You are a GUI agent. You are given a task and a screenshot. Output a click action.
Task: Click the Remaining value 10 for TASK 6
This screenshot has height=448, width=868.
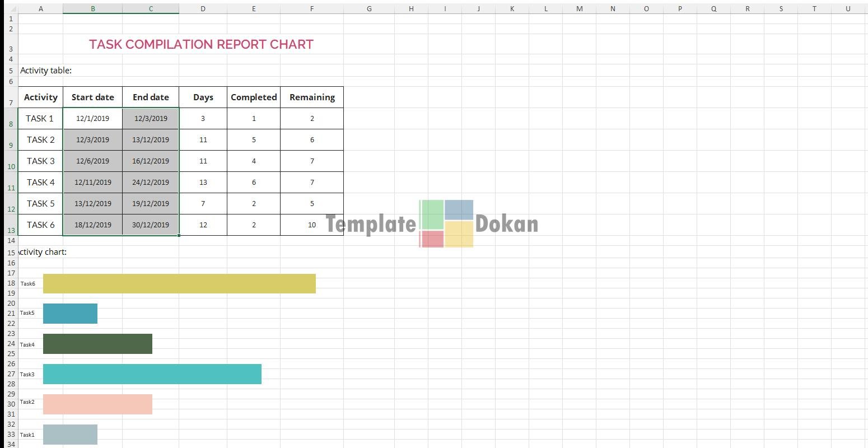[x=312, y=225]
